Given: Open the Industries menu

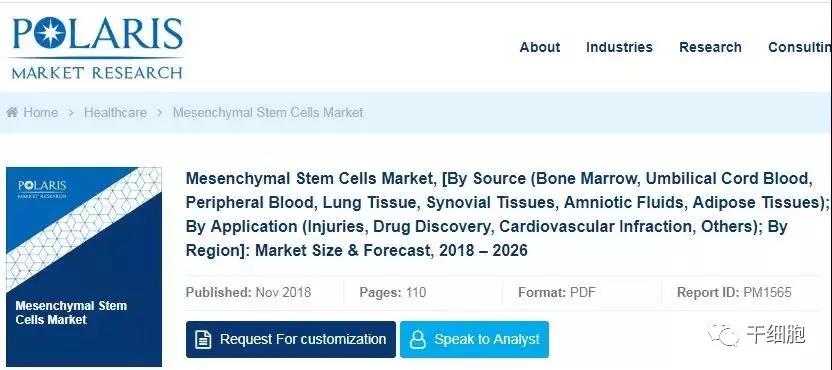Looking at the screenshot, I should tap(619, 47).
